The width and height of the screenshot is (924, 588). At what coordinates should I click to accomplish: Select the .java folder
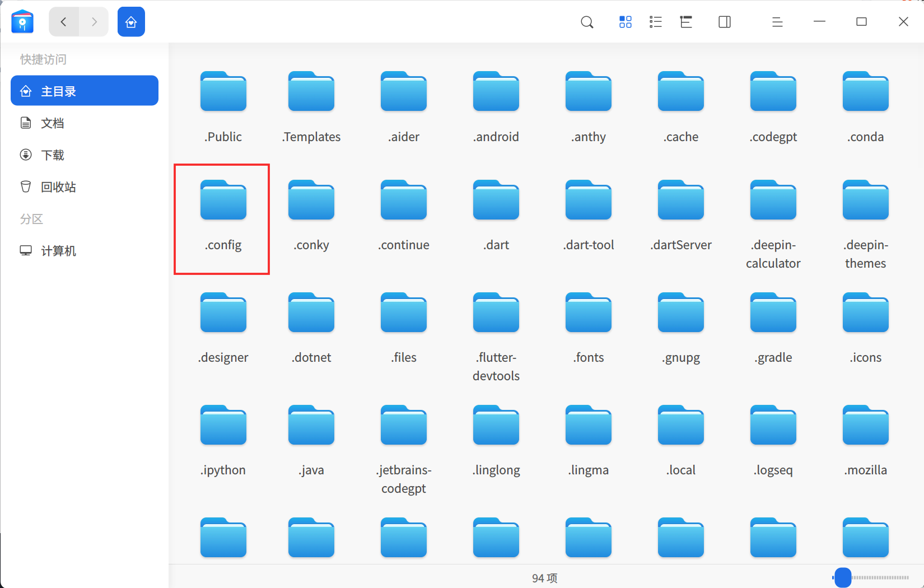pos(311,441)
